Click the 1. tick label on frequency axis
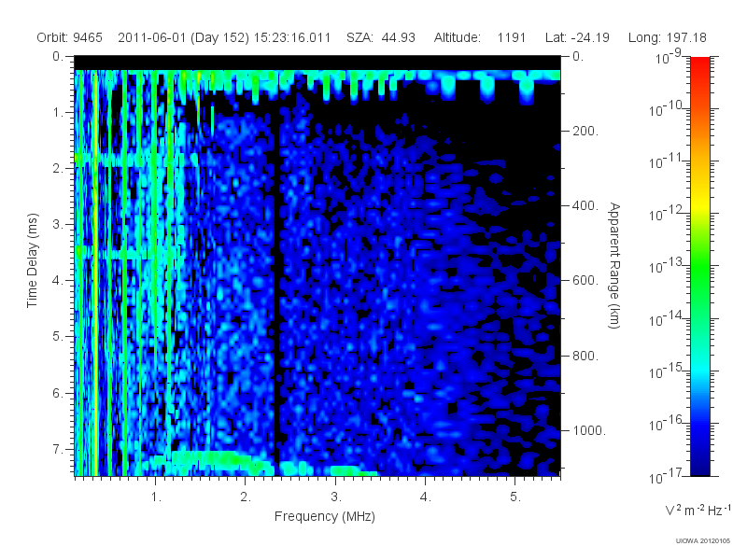The width and height of the screenshot is (747, 560). [156, 497]
